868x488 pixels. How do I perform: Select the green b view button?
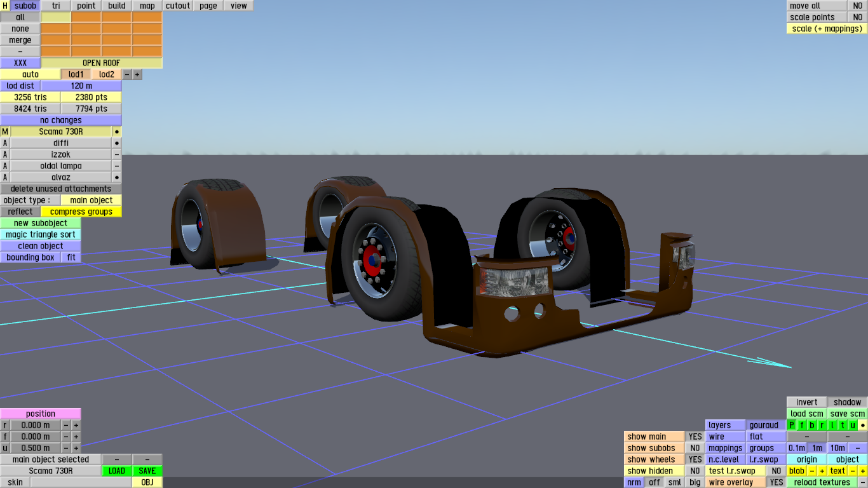pos(812,425)
